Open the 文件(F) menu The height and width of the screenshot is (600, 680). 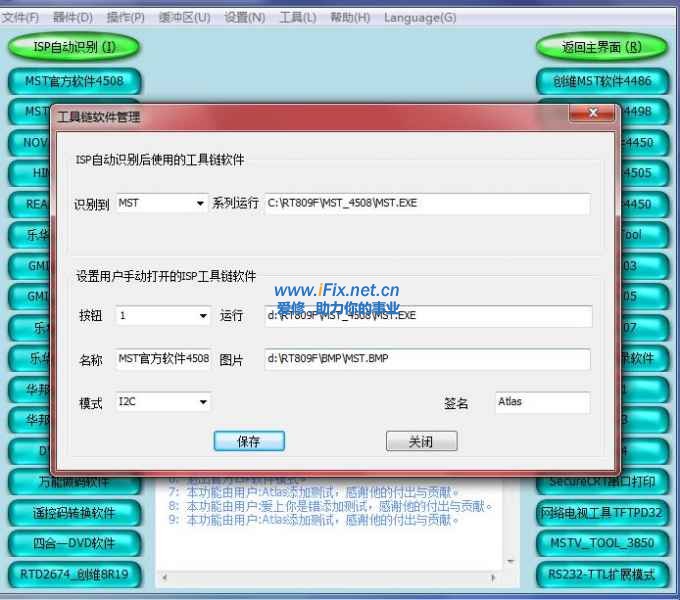[x=20, y=18]
